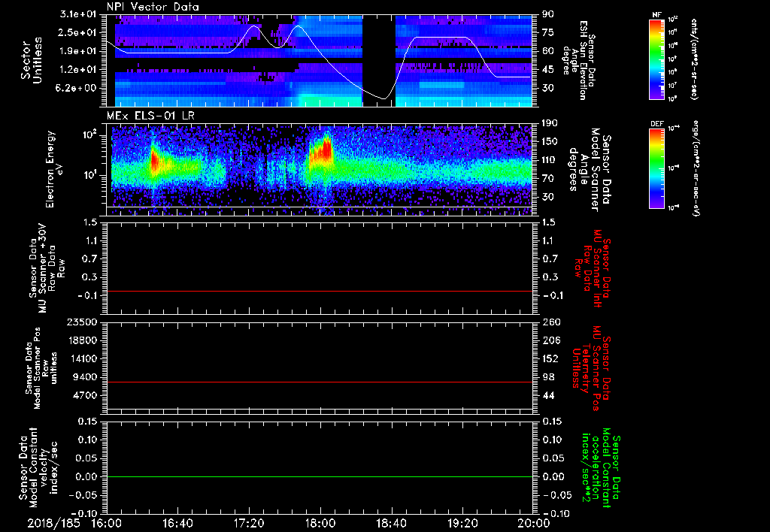Click the green line in velocity panel
This screenshot has width=770, height=532.
point(319,476)
